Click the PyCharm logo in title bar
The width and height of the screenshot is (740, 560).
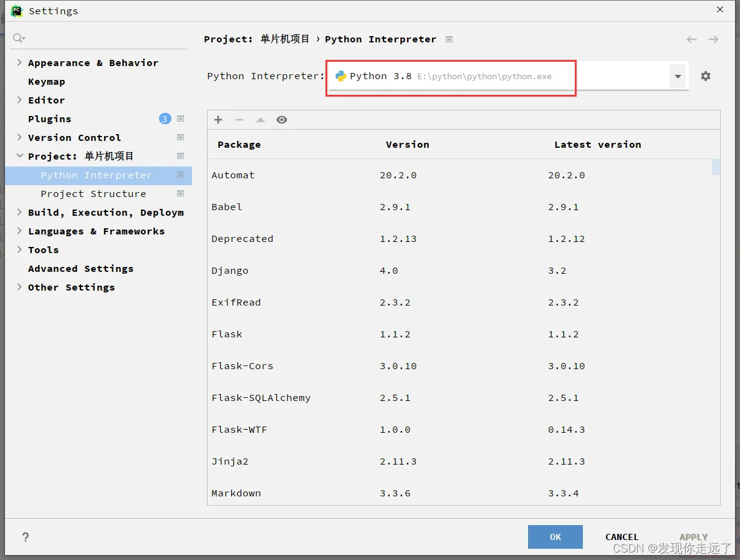tap(16, 11)
